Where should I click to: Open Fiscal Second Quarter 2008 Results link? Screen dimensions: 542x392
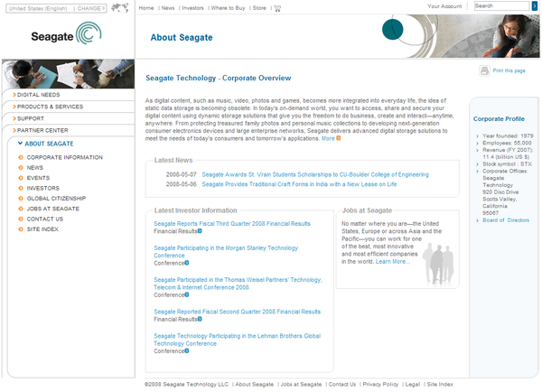click(x=237, y=312)
